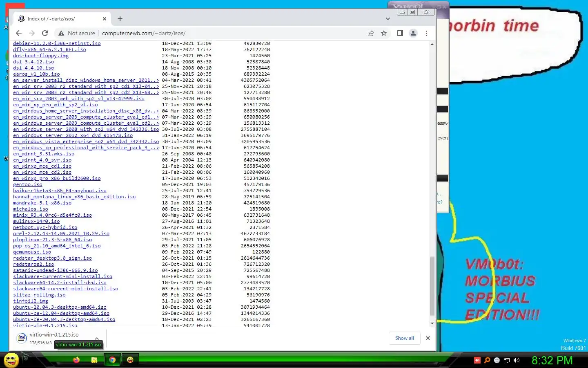This screenshot has height=368, width=588.
Task: Launch Firefox from the taskbar
Action: click(76, 360)
